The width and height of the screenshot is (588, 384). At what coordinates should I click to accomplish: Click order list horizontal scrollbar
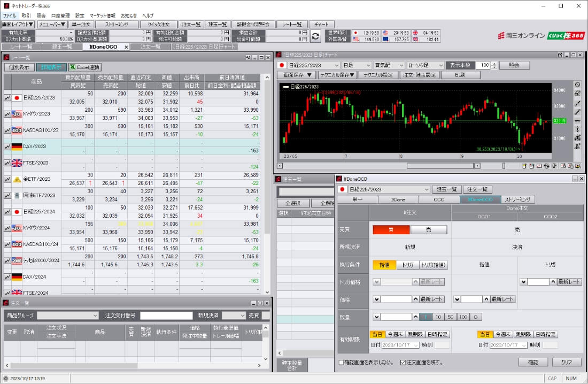coord(133,365)
